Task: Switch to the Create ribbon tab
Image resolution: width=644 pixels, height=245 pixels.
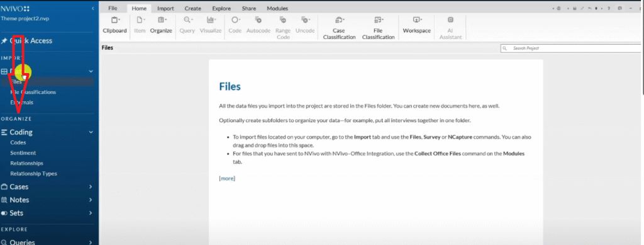Action: point(192,8)
